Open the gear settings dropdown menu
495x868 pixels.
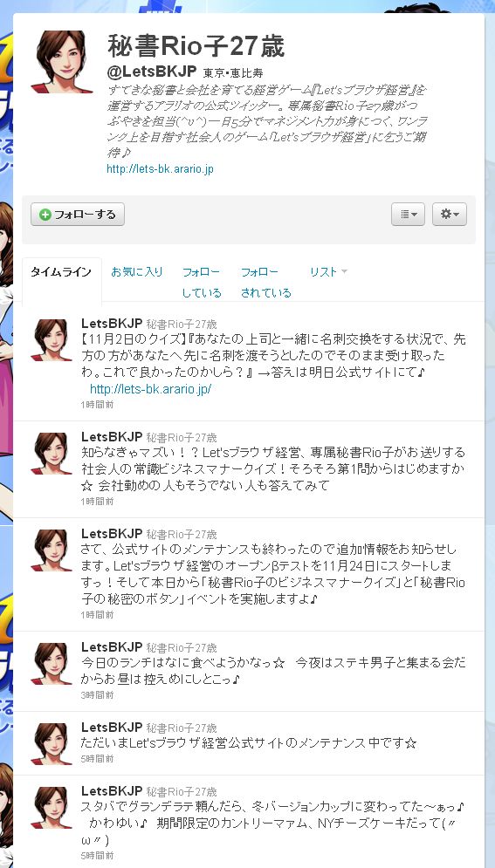tap(450, 215)
